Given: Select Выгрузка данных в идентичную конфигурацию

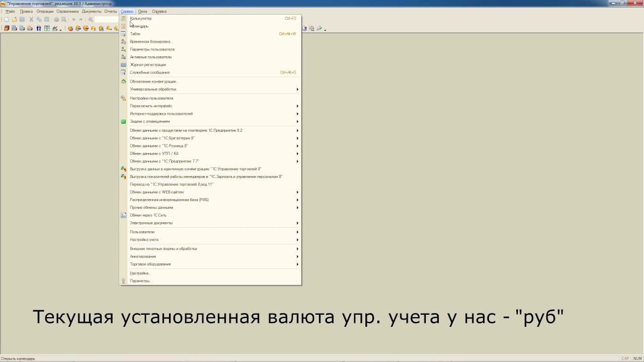Looking at the screenshot, I should click(x=210, y=169).
